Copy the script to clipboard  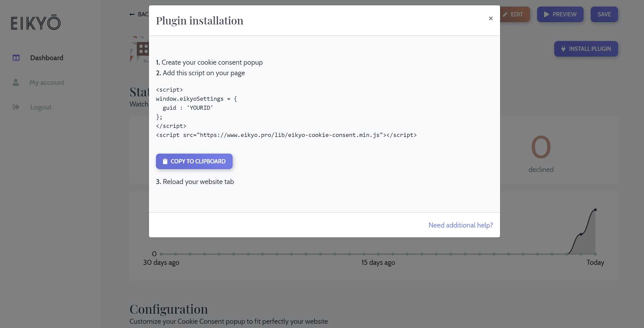tap(194, 161)
